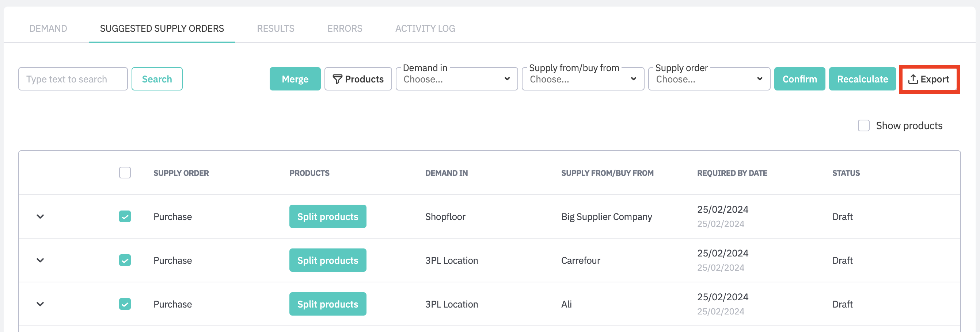Open the Supply order dropdown
980x332 pixels.
(709, 79)
